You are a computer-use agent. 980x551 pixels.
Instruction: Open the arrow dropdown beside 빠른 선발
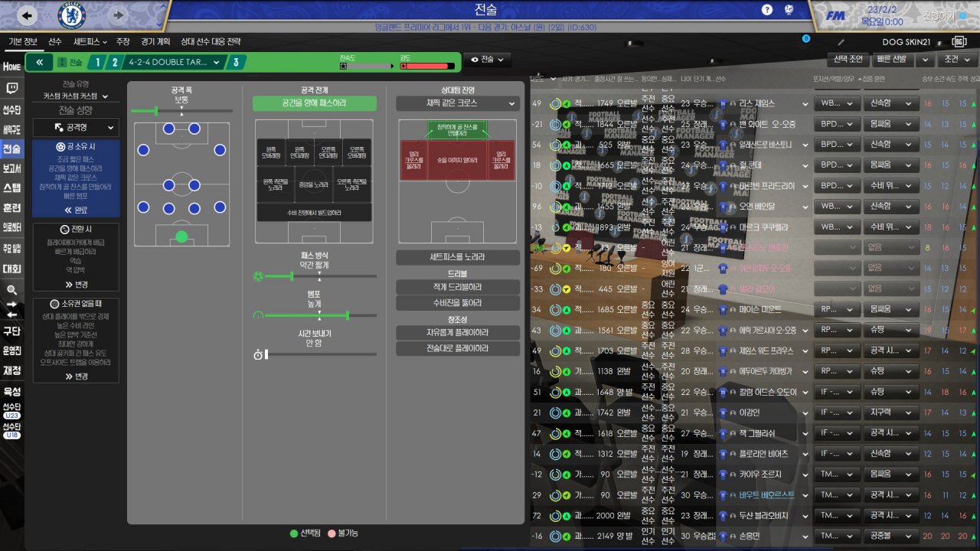(926, 59)
